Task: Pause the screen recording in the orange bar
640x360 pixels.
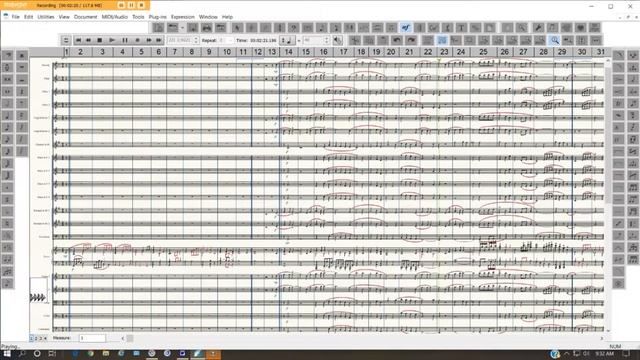Action: coord(131,5)
